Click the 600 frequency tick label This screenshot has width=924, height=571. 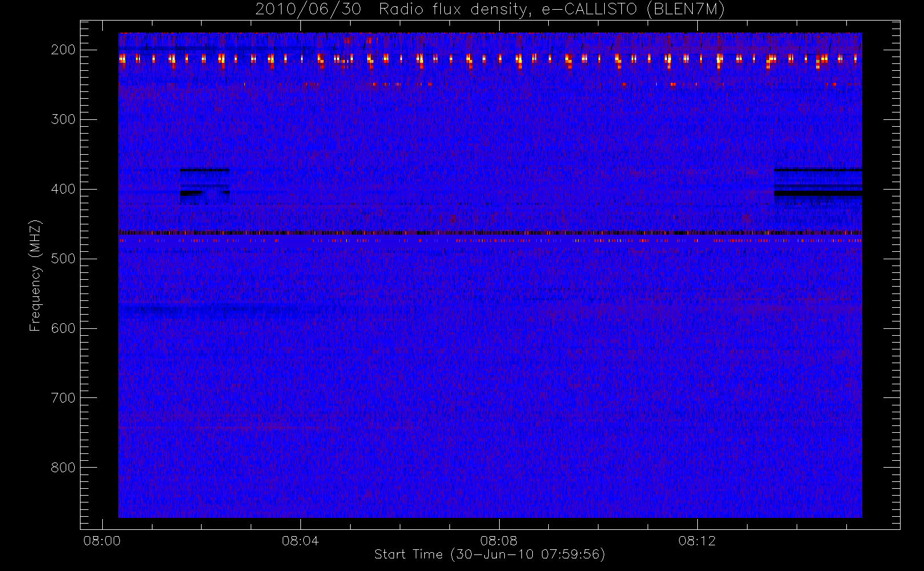tap(63, 328)
